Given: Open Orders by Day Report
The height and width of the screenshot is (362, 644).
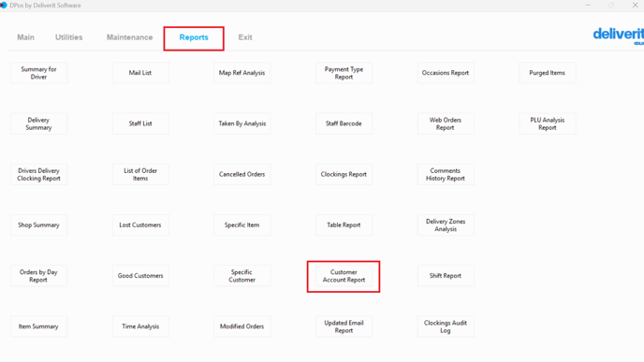Looking at the screenshot, I should click(x=38, y=276).
